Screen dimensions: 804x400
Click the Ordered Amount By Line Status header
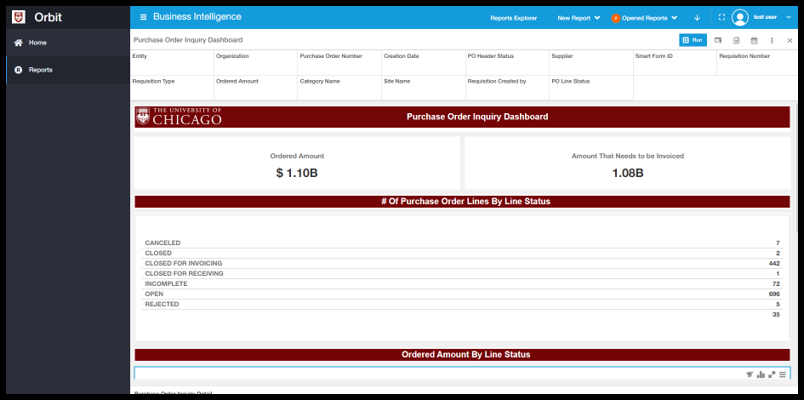[466, 354]
